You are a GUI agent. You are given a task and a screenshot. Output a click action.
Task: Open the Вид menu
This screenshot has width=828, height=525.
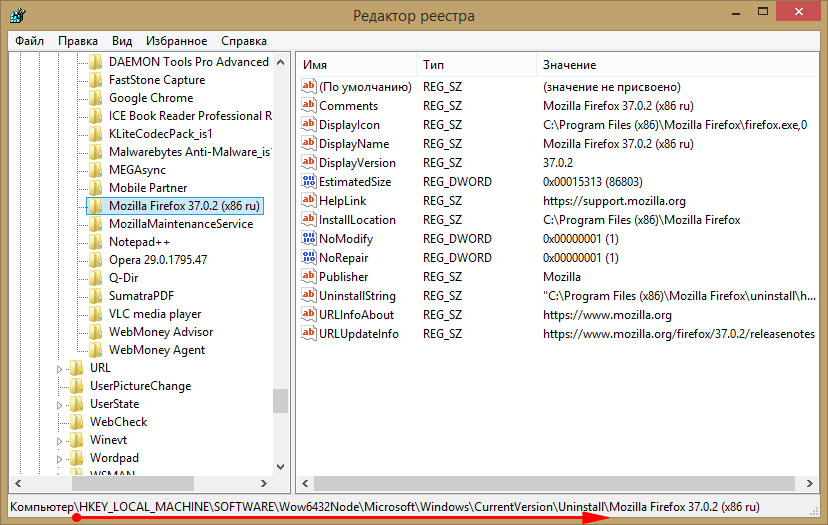point(121,41)
